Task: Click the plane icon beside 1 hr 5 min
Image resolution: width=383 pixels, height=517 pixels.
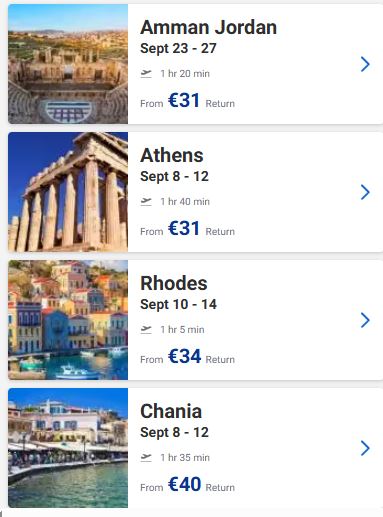Action: click(x=146, y=329)
